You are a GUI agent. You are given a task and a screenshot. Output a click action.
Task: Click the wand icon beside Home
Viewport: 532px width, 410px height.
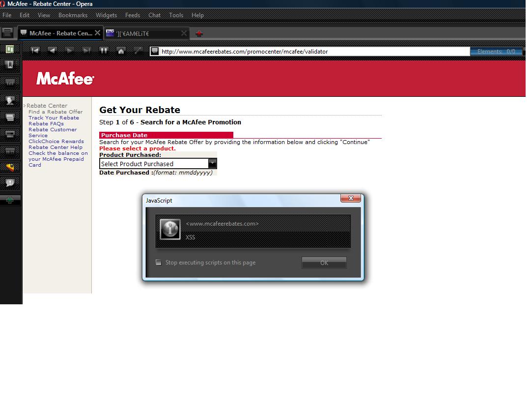click(x=138, y=51)
